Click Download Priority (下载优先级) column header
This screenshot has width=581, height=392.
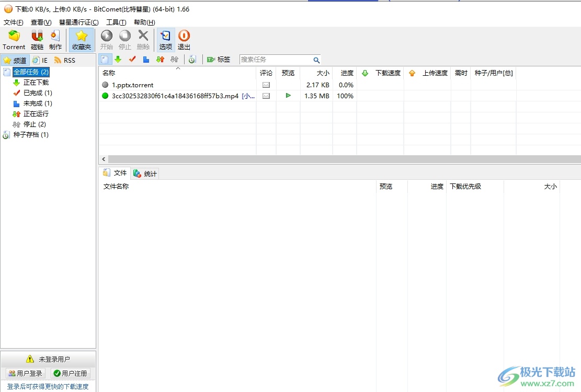(475, 187)
